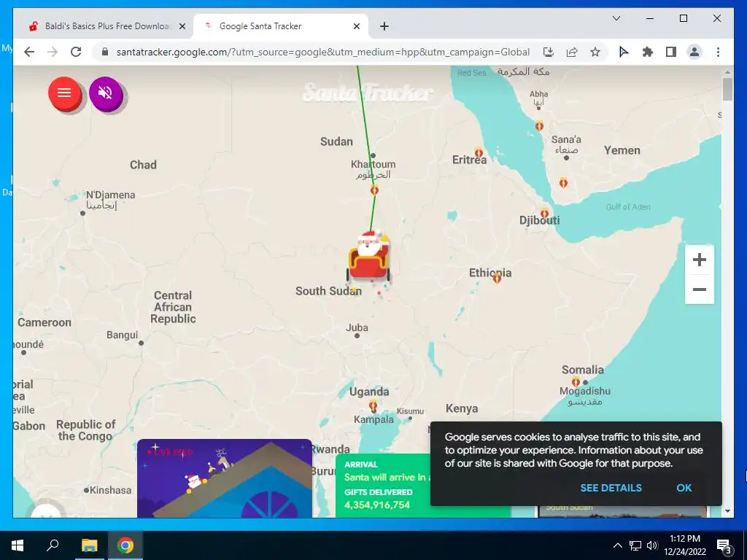Open SEE DETAILS in cookie notice
Viewport: 747px width, 560px height.
point(611,488)
